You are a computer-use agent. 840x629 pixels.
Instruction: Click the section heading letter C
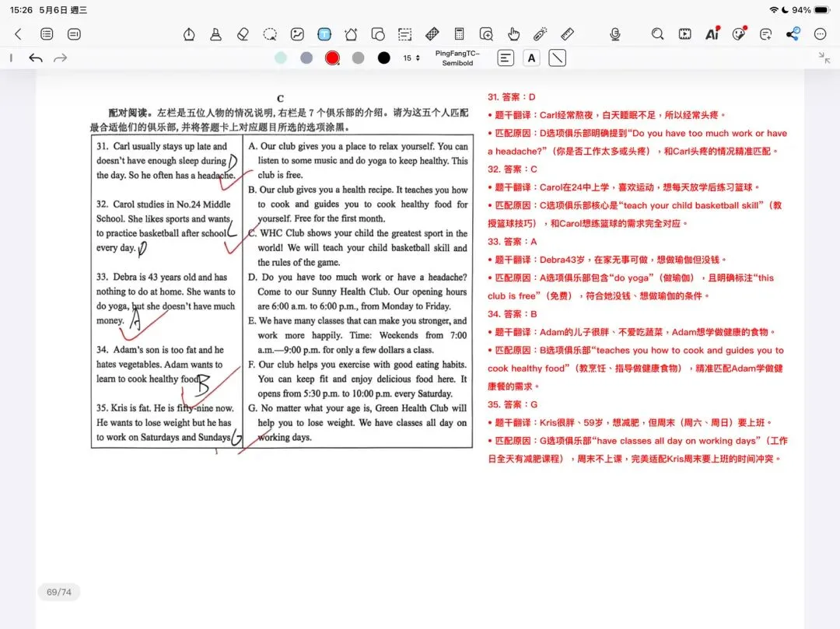click(280, 99)
